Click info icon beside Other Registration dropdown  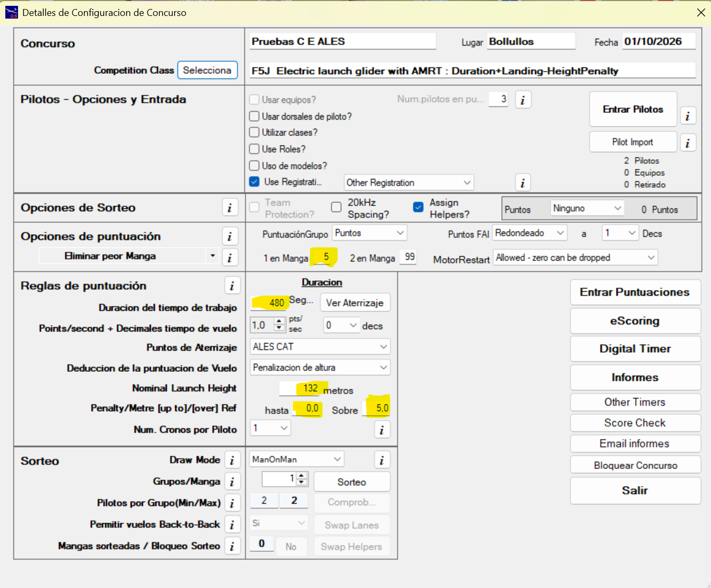point(522,183)
